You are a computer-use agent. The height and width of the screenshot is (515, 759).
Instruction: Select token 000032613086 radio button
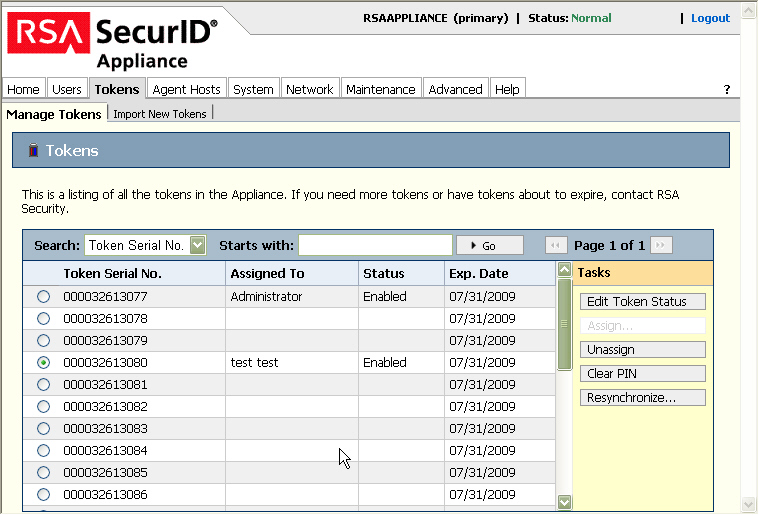44,495
